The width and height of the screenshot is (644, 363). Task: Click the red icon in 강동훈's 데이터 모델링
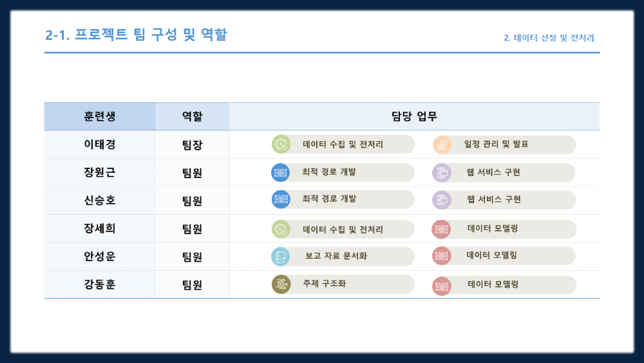[x=442, y=286]
